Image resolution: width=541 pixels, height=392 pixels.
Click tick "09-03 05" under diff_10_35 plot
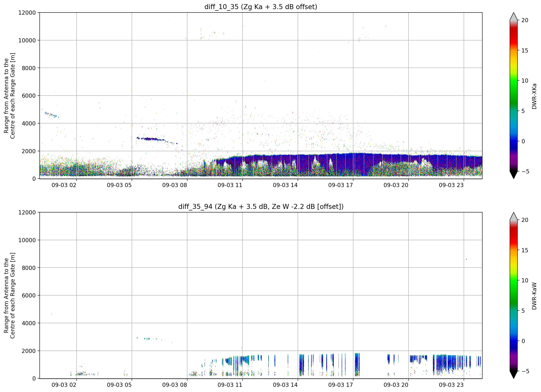119,185
